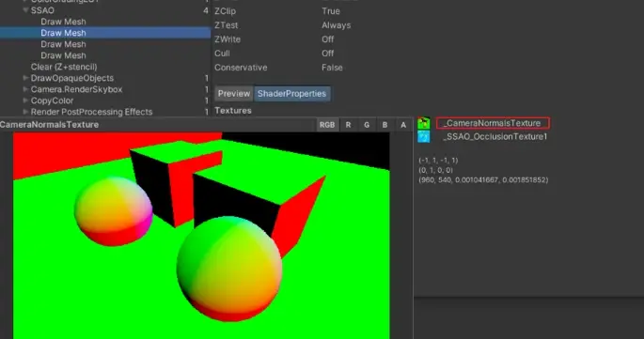Expand Render PostProcessing Effects entry
The width and height of the screenshot is (644, 339).
[x=25, y=112]
